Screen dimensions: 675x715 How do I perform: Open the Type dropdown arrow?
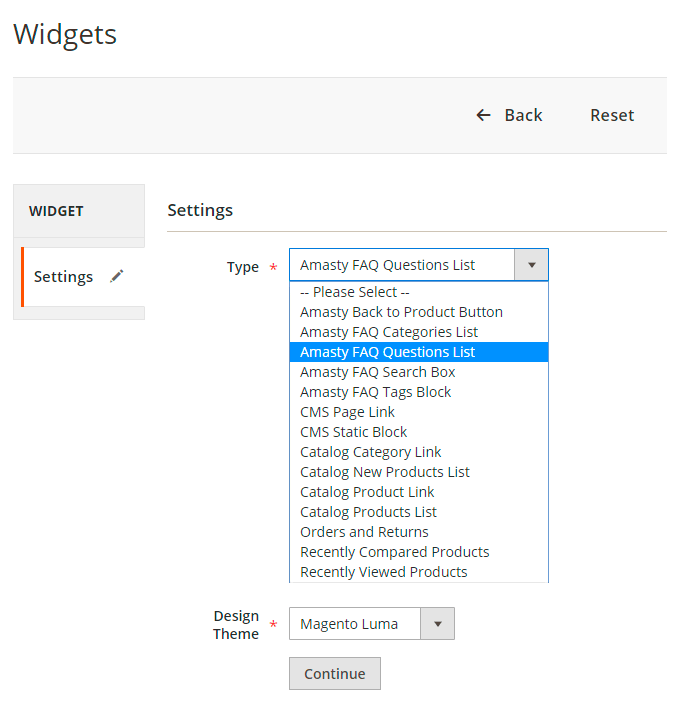pos(531,265)
